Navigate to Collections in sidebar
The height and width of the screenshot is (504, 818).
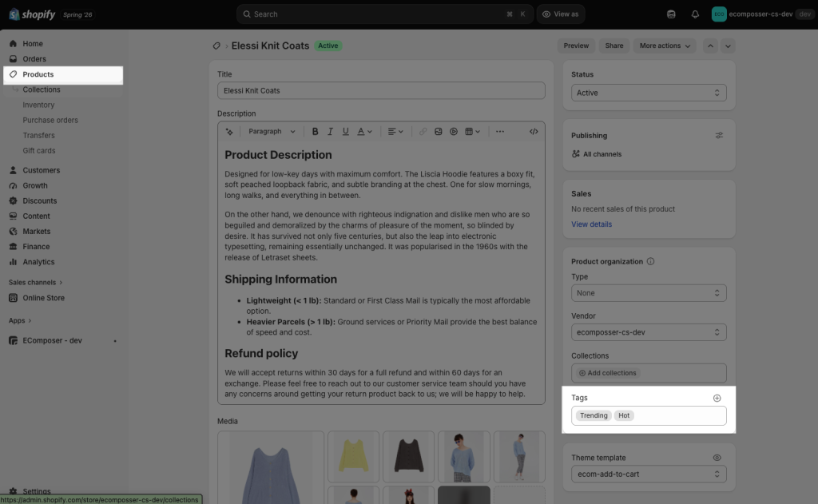tap(42, 89)
